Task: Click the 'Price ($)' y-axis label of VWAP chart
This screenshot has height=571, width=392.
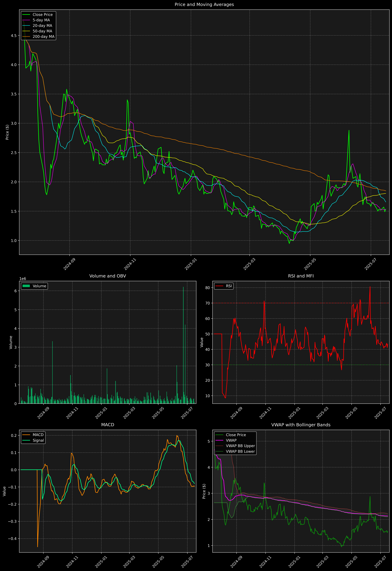Action: tap(204, 491)
